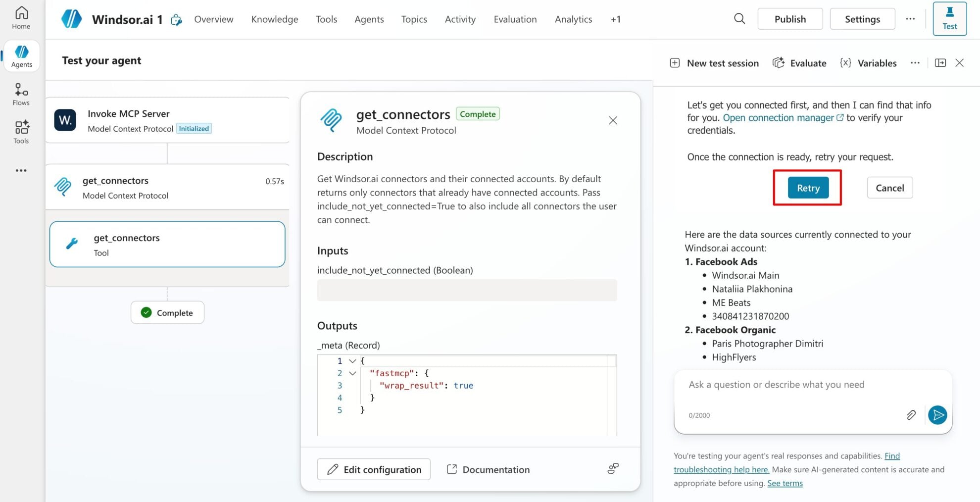Switch to the Tools tab
Image resolution: width=980 pixels, height=502 pixels.
326,19
